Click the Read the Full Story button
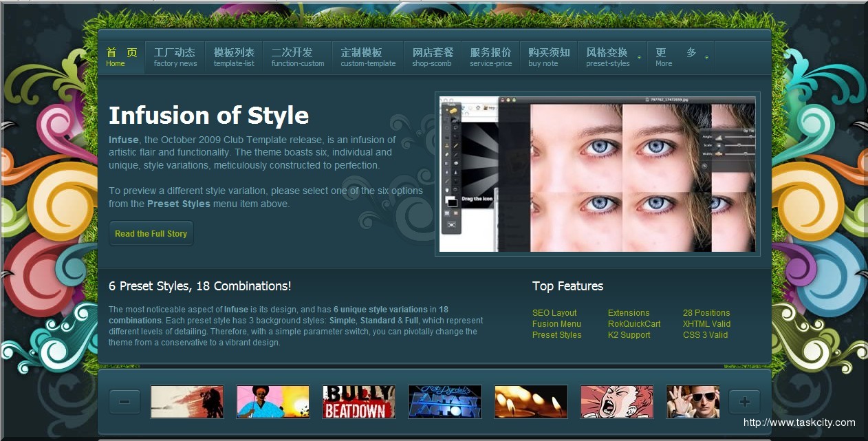The width and height of the screenshot is (868, 441). pos(151,233)
